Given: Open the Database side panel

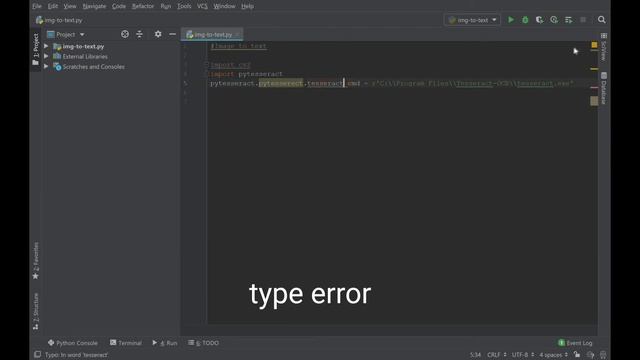Looking at the screenshot, I should pyautogui.click(x=604, y=88).
